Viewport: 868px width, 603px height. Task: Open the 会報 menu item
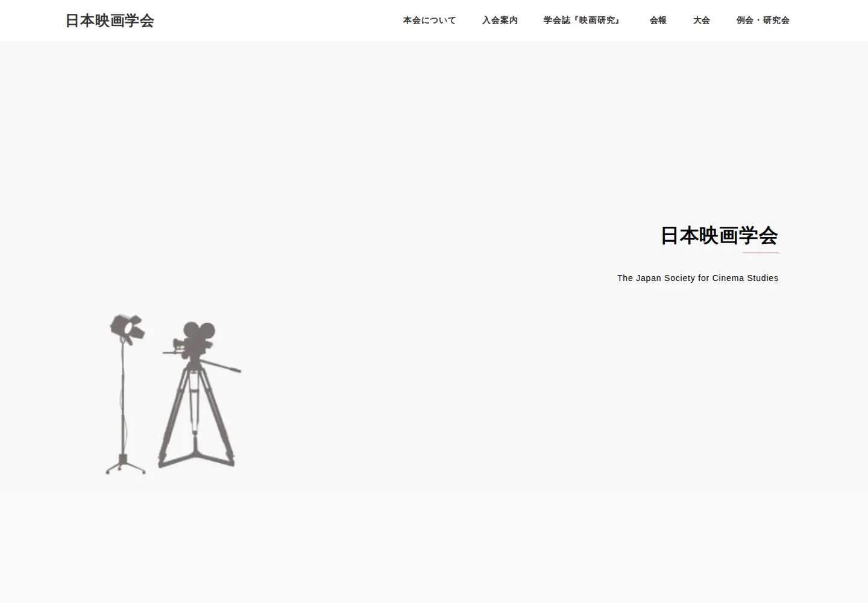pyautogui.click(x=658, y=21)
